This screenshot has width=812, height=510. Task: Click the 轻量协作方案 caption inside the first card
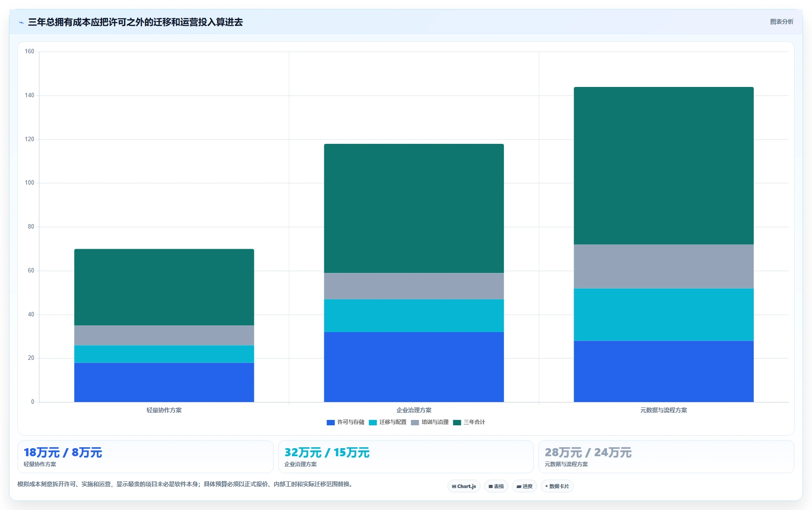pyautogui.click(x=40, y=464)
